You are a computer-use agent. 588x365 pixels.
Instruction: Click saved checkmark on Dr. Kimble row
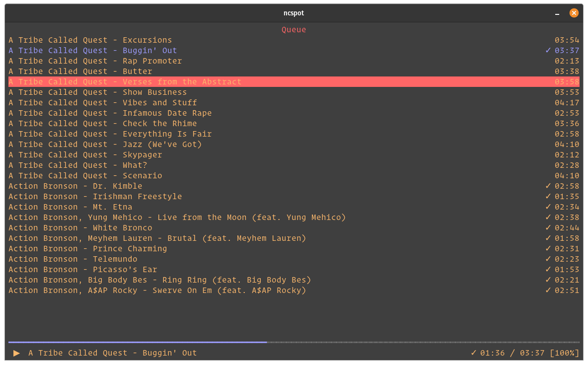point(548,186)
